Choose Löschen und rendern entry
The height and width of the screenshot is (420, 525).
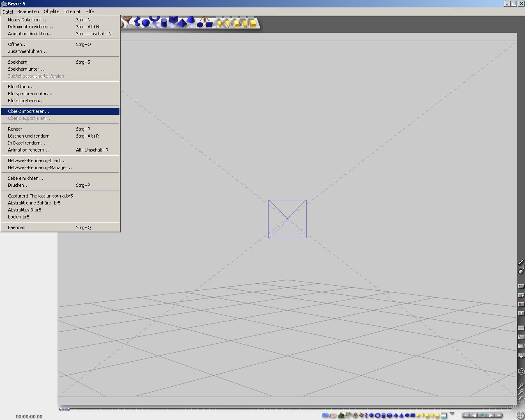[60, 136]
